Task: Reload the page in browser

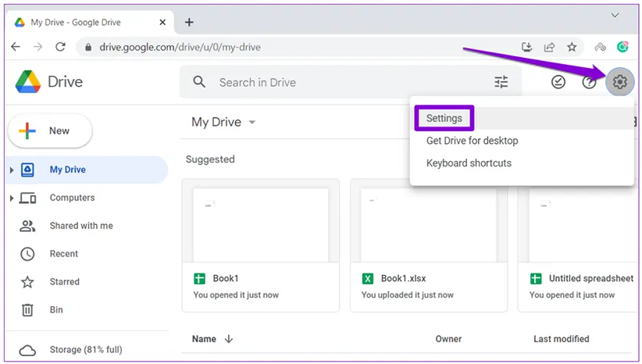Action: (x=60, y=47)
